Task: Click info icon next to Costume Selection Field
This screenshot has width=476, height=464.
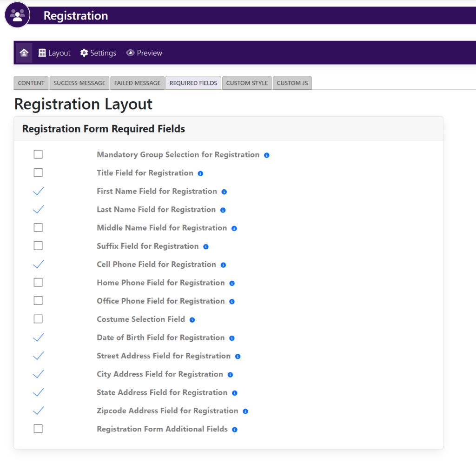Action: click(x=192, y=320)
